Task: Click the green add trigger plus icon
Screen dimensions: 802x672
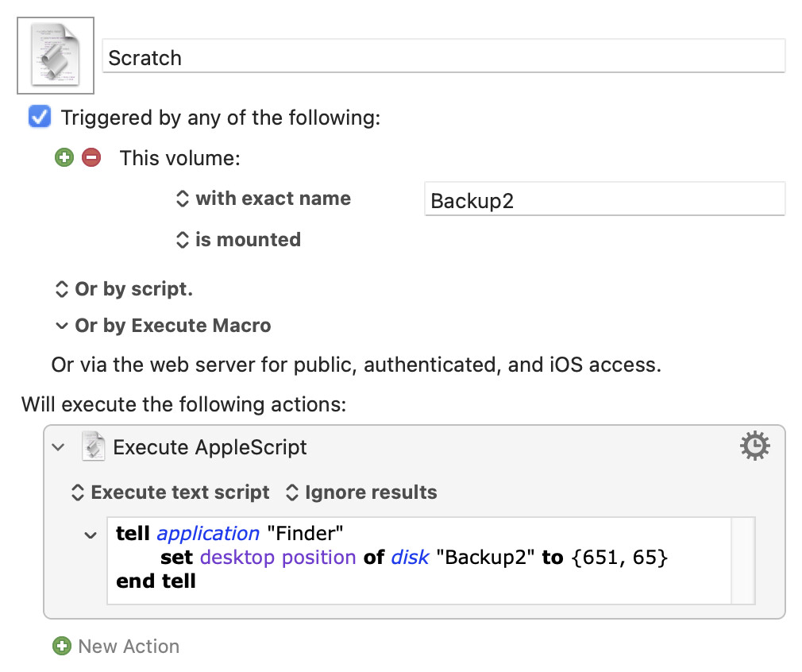Action: [64, 157]
